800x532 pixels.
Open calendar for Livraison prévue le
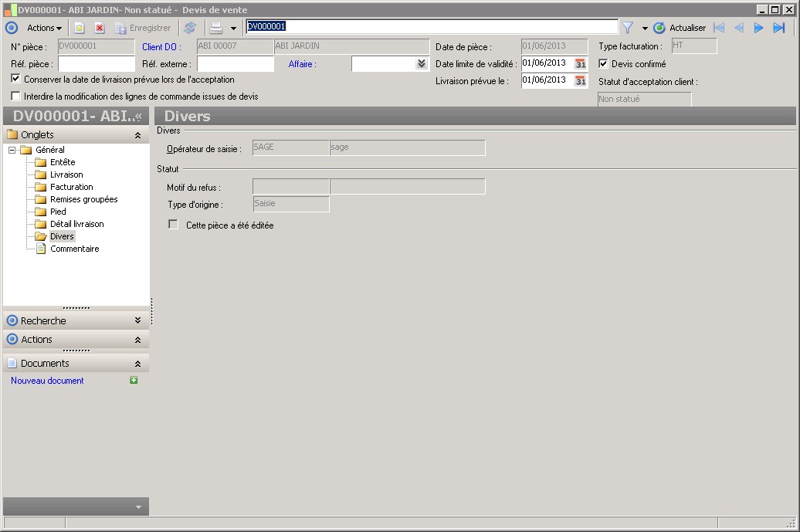[x=580, y=80]
